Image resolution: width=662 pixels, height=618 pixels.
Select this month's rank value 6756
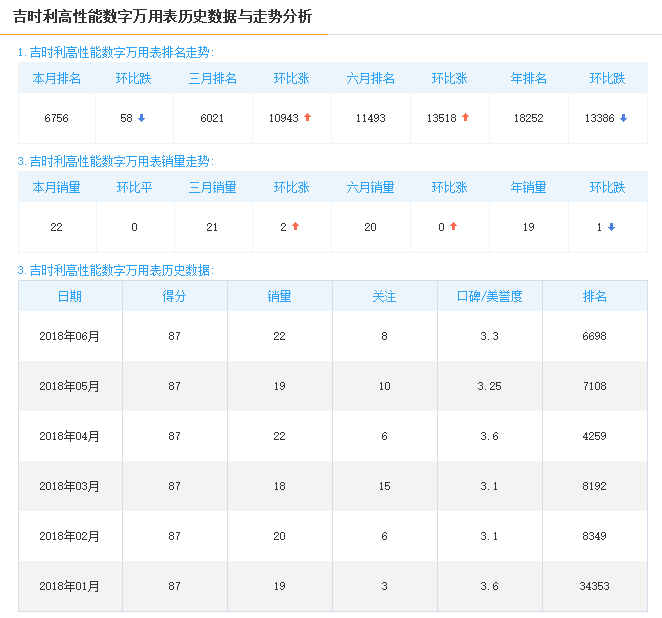coord(57,118)
